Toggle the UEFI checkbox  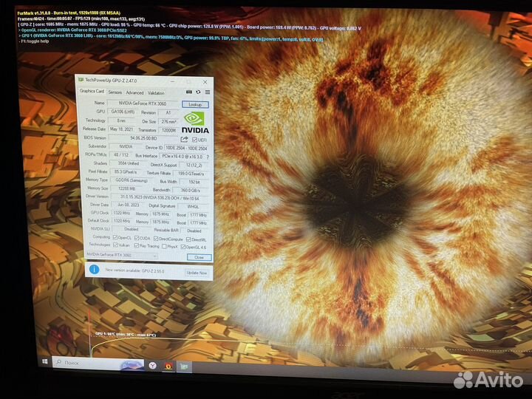(194, 139)
